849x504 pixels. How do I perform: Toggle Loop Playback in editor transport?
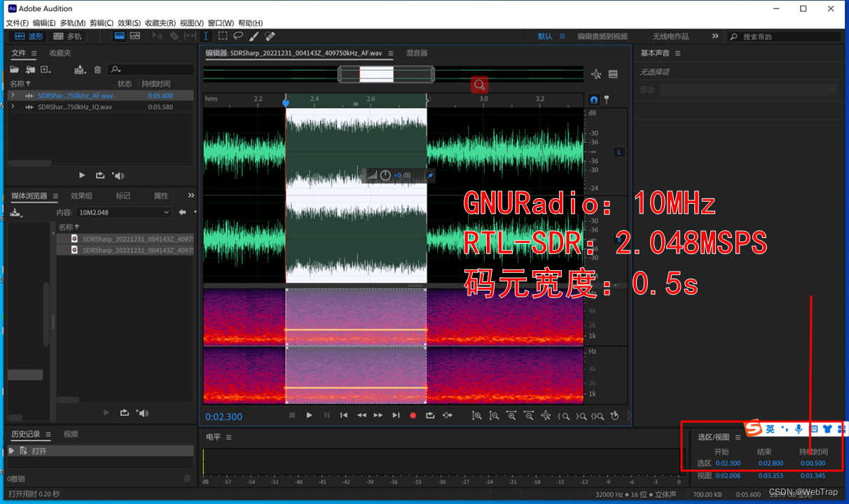click(430, 415)
